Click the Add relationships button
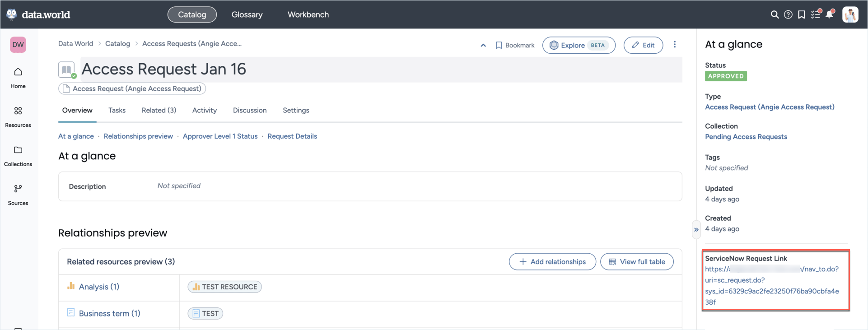Viewport: 868px width, 330px height. 552,262
